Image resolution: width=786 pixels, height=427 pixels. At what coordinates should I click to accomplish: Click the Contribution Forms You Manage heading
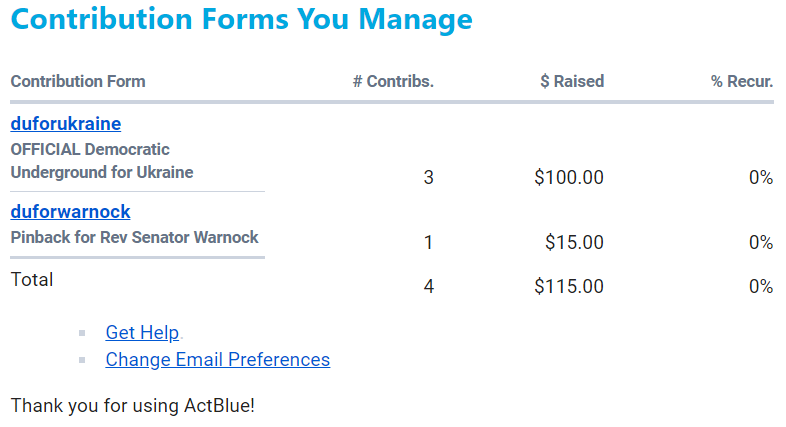click(x=241, y=19)
